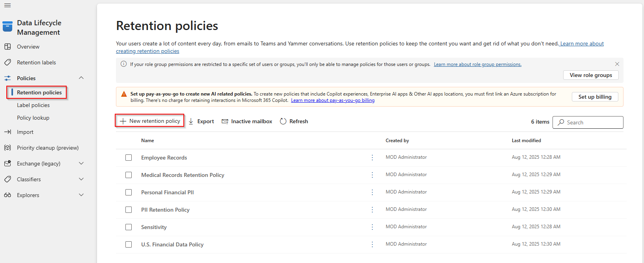This screenshot has height=263, width=644.
Task: Click the Import arrow icon in sidebar
Action: coord(7,132)
